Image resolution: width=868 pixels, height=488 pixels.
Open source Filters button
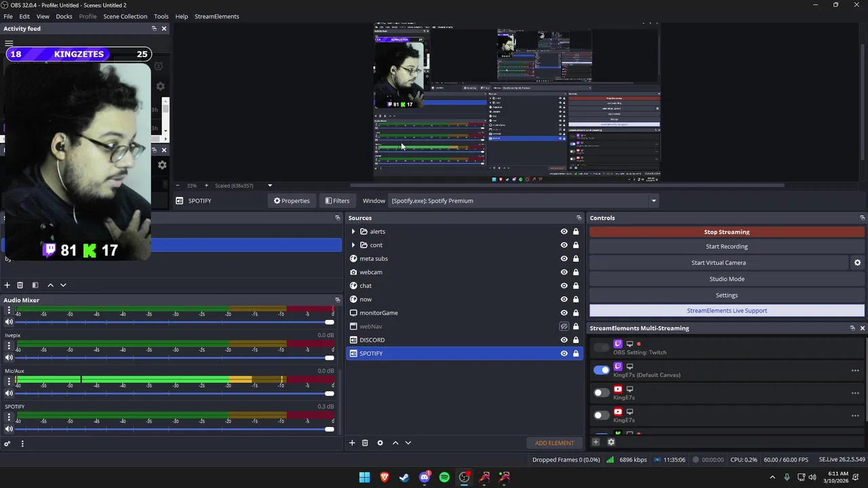[x=337, y=201]
